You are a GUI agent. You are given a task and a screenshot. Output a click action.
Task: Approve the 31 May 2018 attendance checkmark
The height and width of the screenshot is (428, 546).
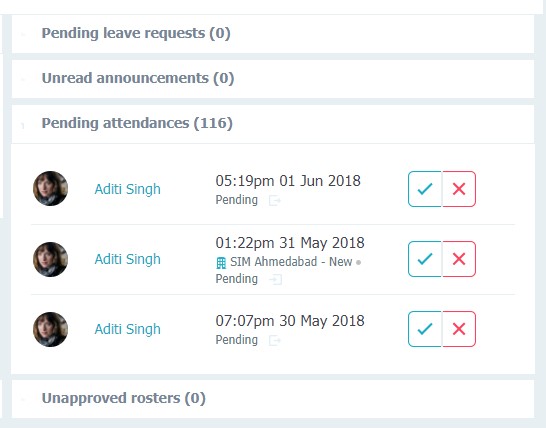pyautogui.click(x=425, y=259)
